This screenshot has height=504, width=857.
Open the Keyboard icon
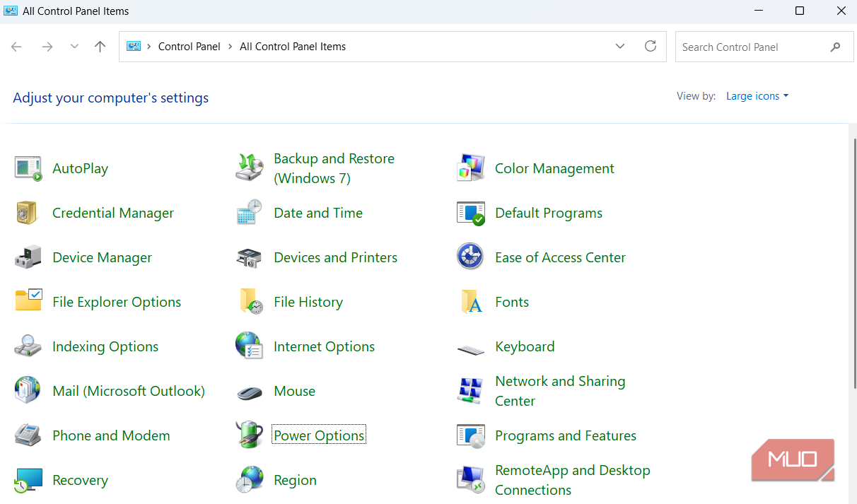pos(471,348)
